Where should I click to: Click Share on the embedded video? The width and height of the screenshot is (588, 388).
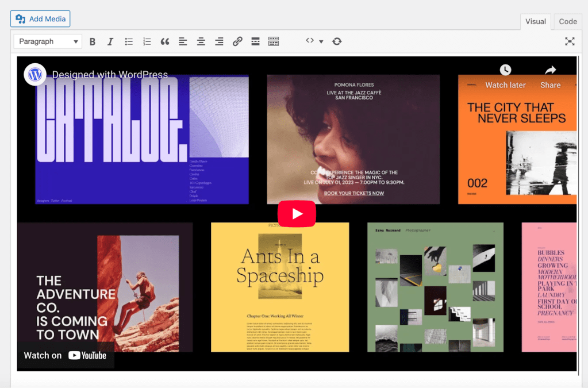[549, 78]
